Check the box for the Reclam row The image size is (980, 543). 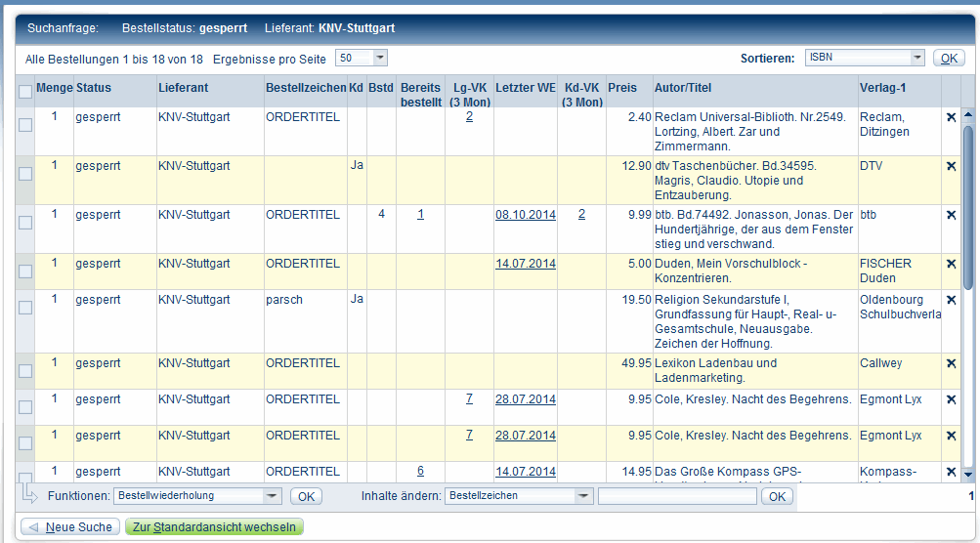[x=25, y=125]
